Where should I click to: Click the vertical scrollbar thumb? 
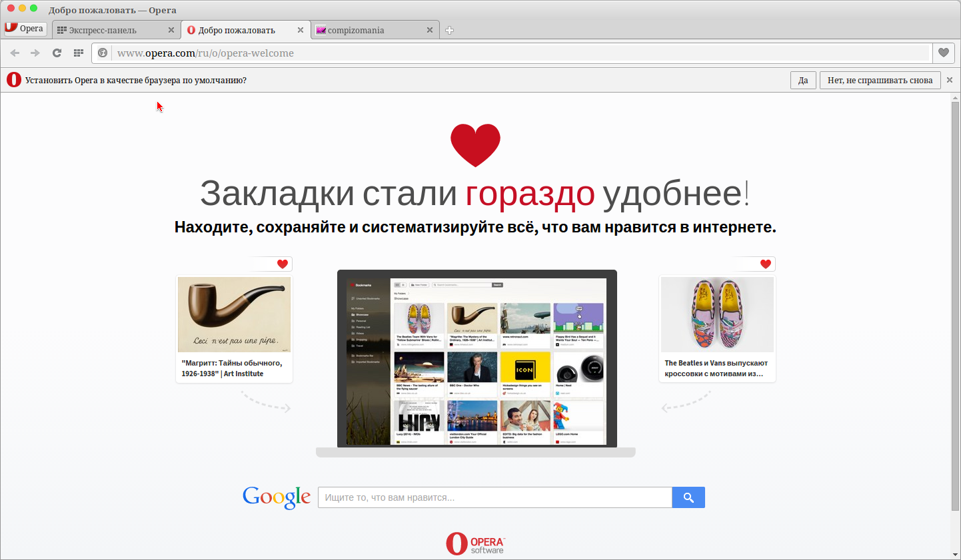click(x=956, y=306)
